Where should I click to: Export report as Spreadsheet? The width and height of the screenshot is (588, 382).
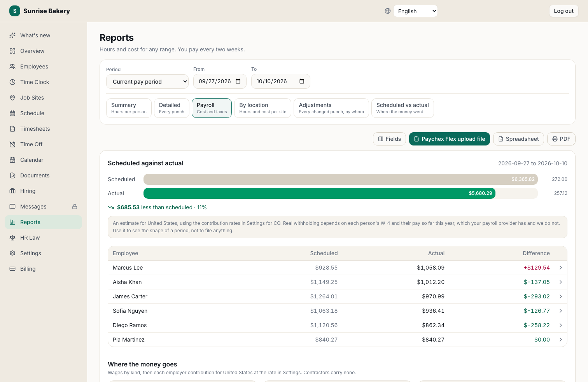click(518, 139)
